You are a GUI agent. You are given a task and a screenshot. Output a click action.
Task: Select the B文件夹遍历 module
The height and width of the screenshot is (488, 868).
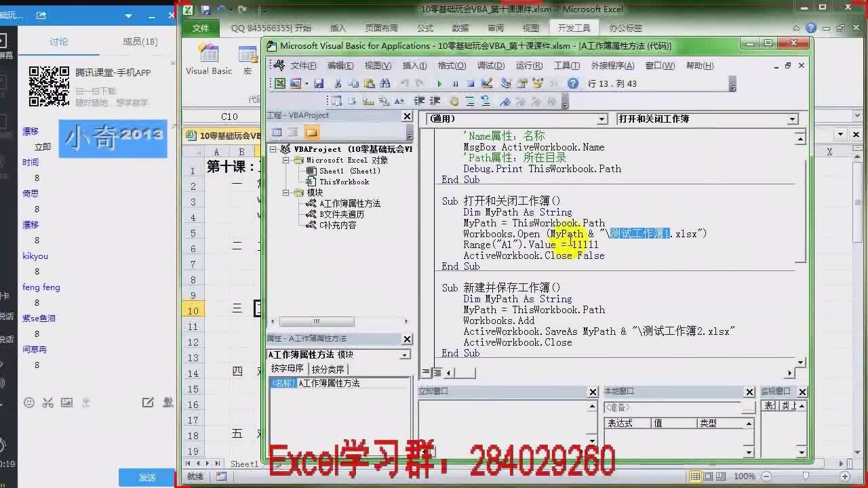coord(342,214)
